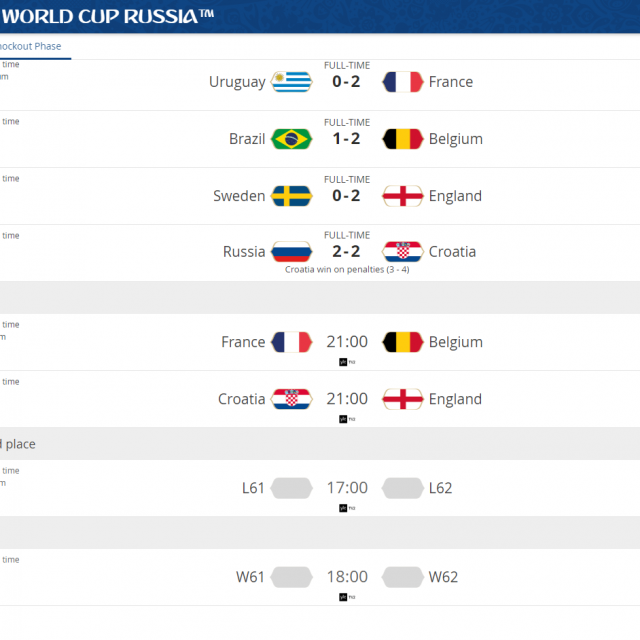Click Uruguay's flag in the quarter-final row
The height and width of the screenshot is (640, 640).
pos(292,82)
